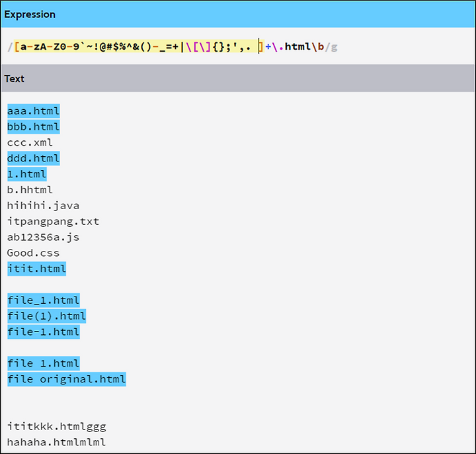Click the unmatched line 'ccc.xml'
The image size is (476, 454).
tap(30, 142)
